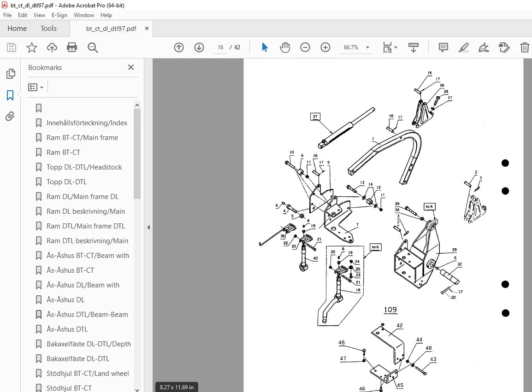Open Innehållsförteckning/Index bookmark
This screenshot has height=392, width=532.
tap(87, 123)
